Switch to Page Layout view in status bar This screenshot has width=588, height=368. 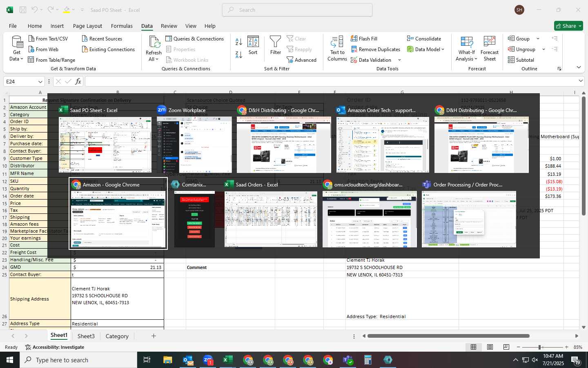[x=490, y=347]
